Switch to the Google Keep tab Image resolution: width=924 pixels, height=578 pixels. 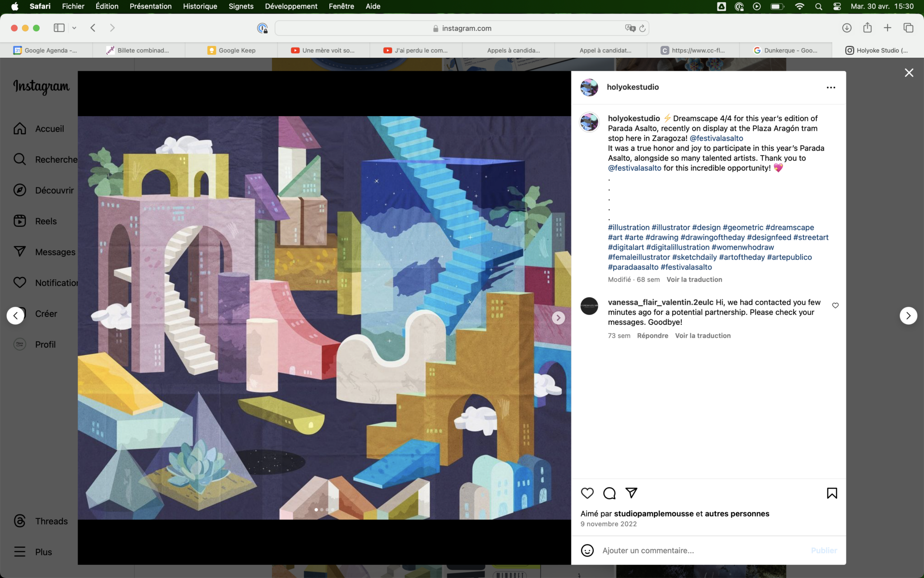click(x=232, y=50)
